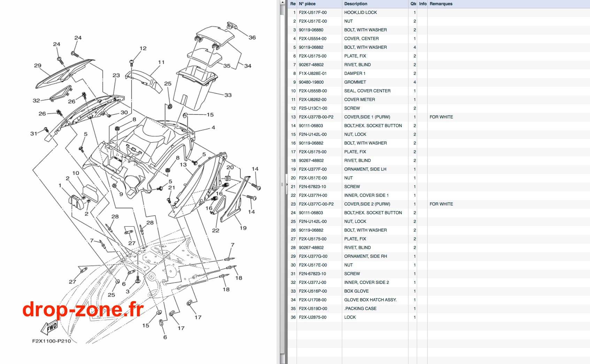Click the "Re" column header

[292, 4]
